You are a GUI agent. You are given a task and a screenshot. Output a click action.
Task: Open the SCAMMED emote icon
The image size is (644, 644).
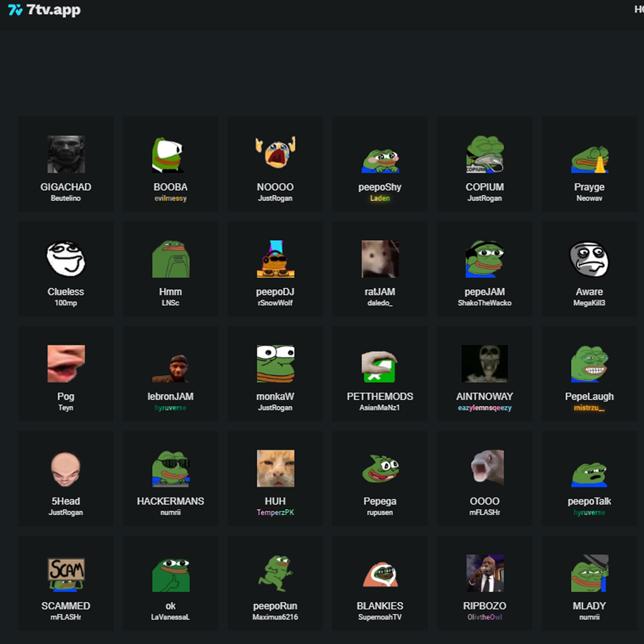(x=66, y=574)
